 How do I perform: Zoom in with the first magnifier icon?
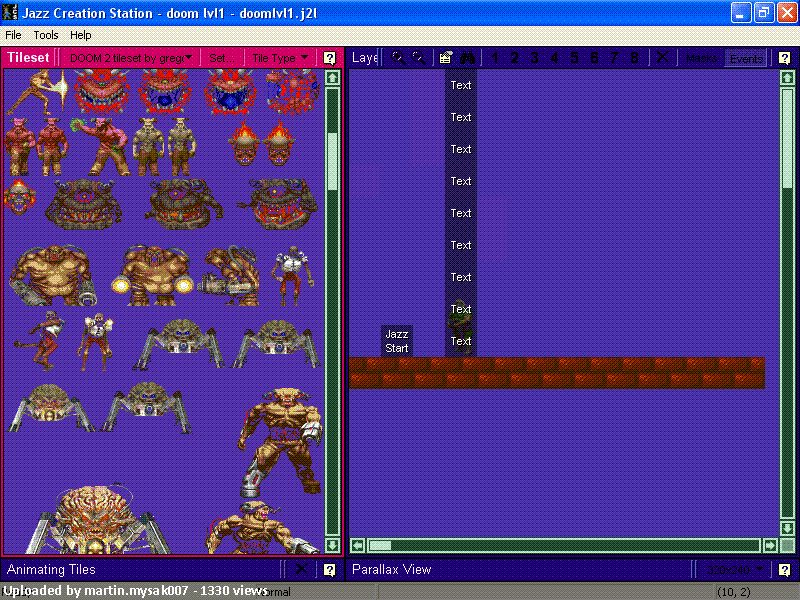coord(398,58)
